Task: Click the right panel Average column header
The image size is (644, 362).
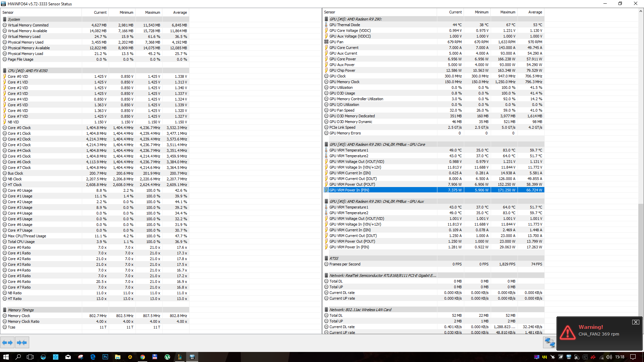Action: [535, 12]
